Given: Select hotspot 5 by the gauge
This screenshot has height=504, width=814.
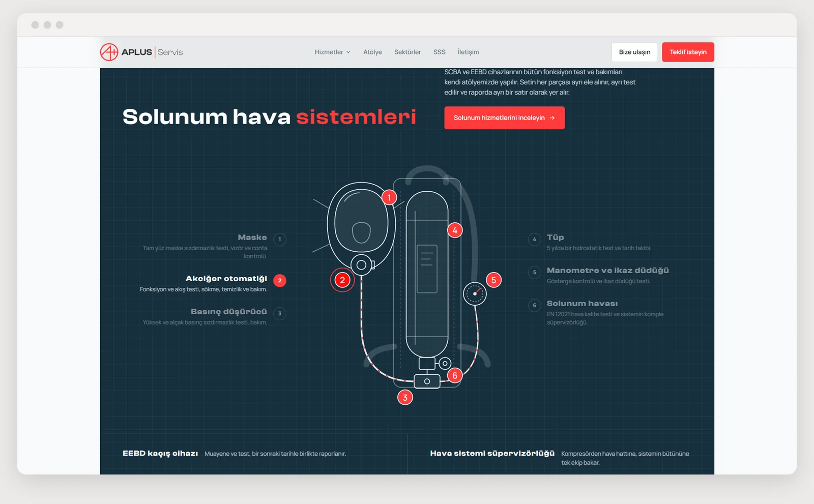Looking at the screenshot, I should coord(493,280).
